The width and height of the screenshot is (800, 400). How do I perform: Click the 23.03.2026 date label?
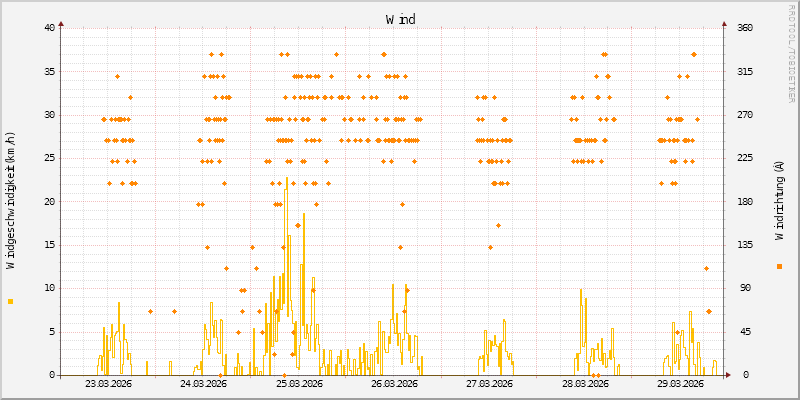[108, 383]
